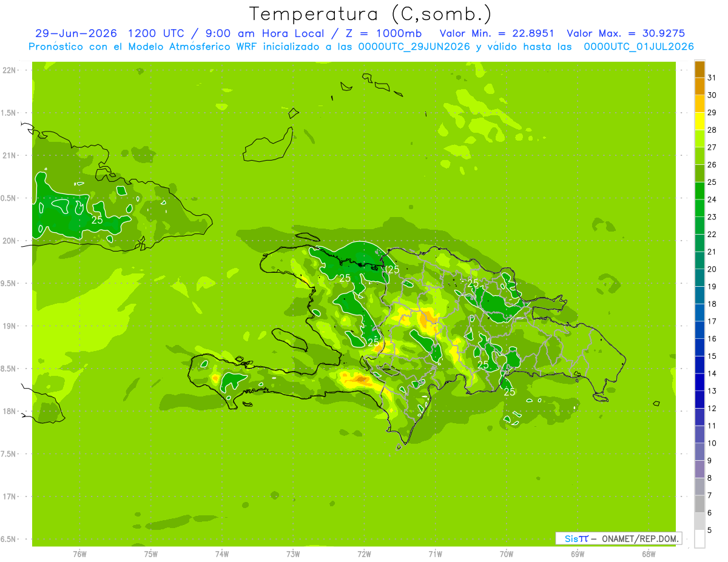Click the '74W' longitude label

(222, 554)
